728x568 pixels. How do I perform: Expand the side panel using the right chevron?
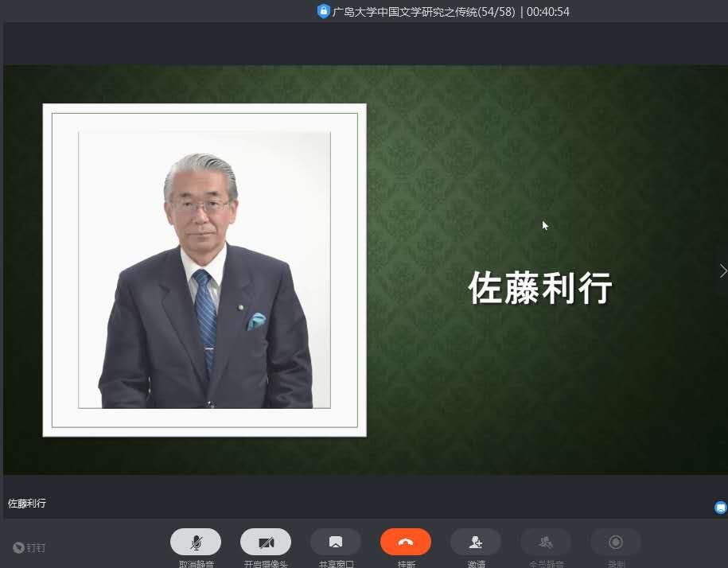pos(722,270)
